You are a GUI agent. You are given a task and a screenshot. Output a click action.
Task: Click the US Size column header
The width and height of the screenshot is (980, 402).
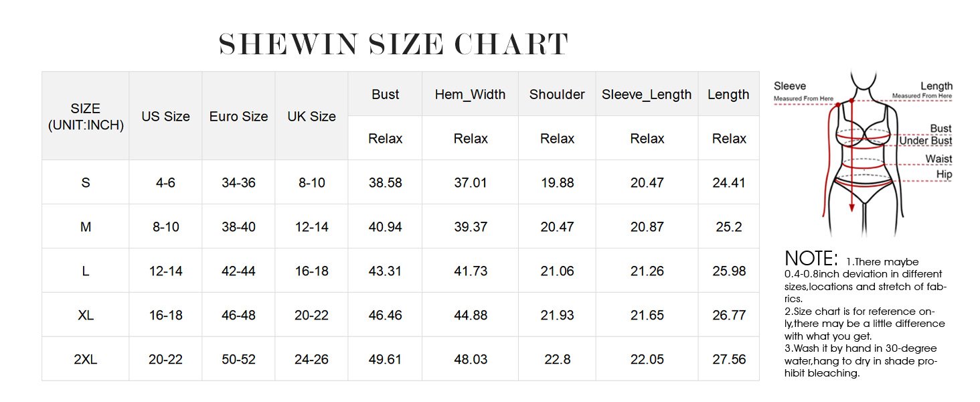click(165, 117)
